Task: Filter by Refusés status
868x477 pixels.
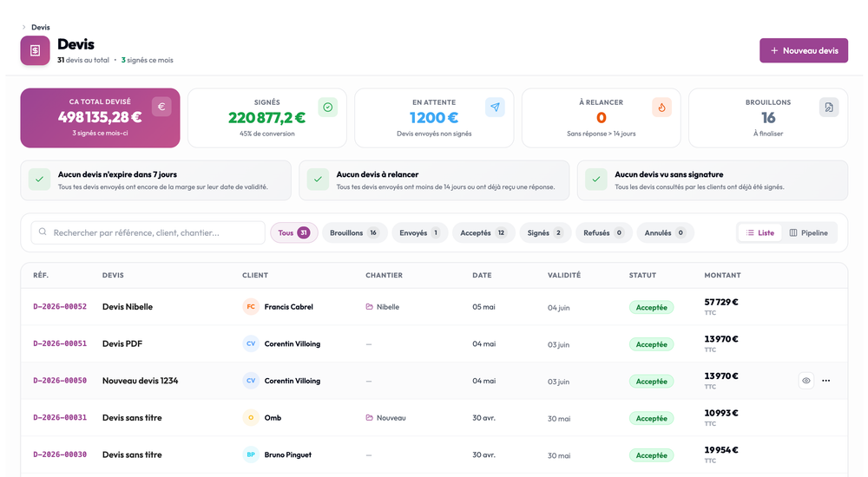Action: 603,233
